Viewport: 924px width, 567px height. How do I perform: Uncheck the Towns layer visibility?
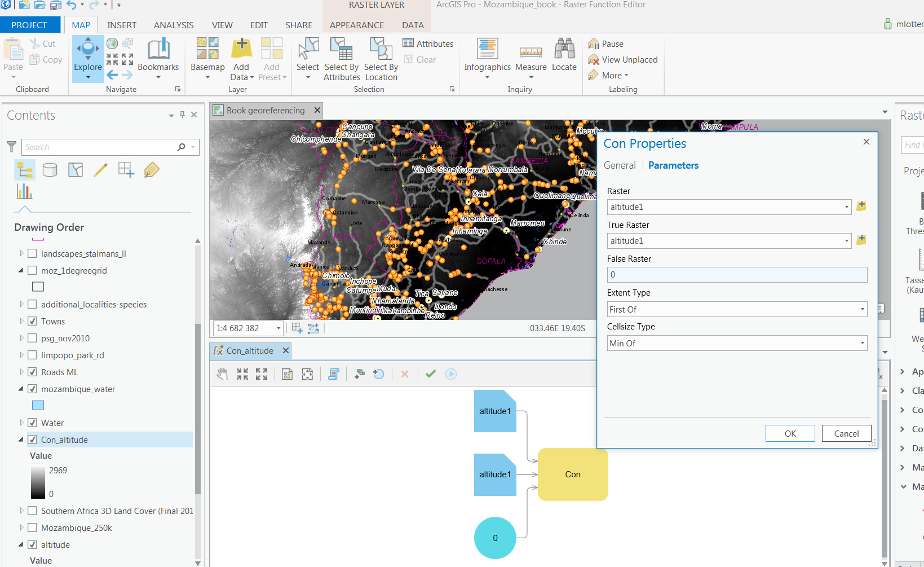click(x=33, y=322)
